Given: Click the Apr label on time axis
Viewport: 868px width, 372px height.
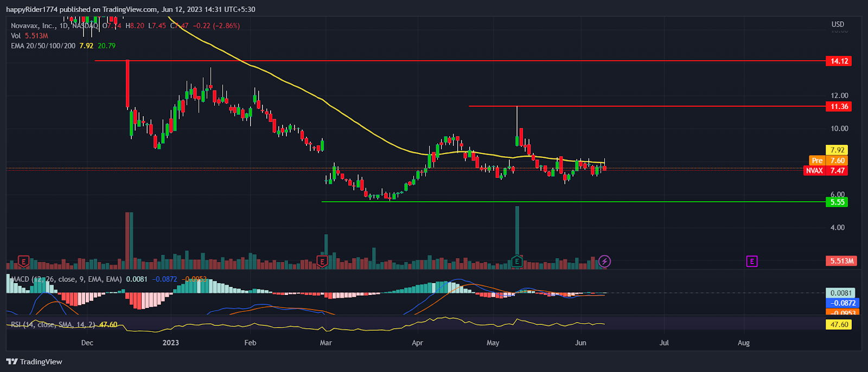Looking at the screenshot, I should 417,343.
